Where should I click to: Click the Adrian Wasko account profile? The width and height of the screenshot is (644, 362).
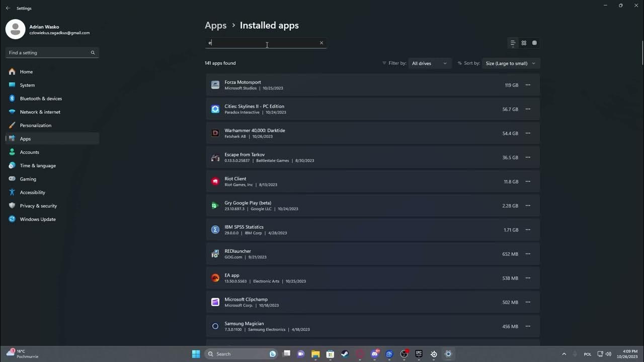pyautogui.click(x=48, y=30)
